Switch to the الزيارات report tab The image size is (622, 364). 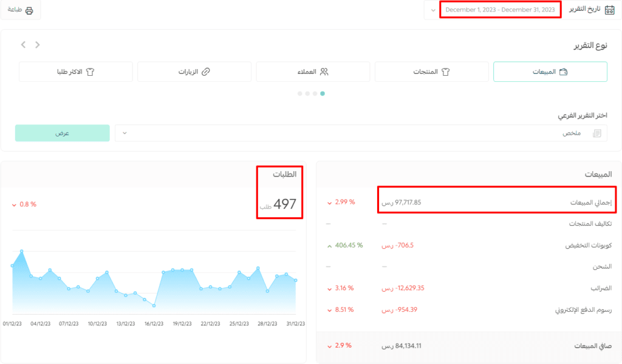194,72
